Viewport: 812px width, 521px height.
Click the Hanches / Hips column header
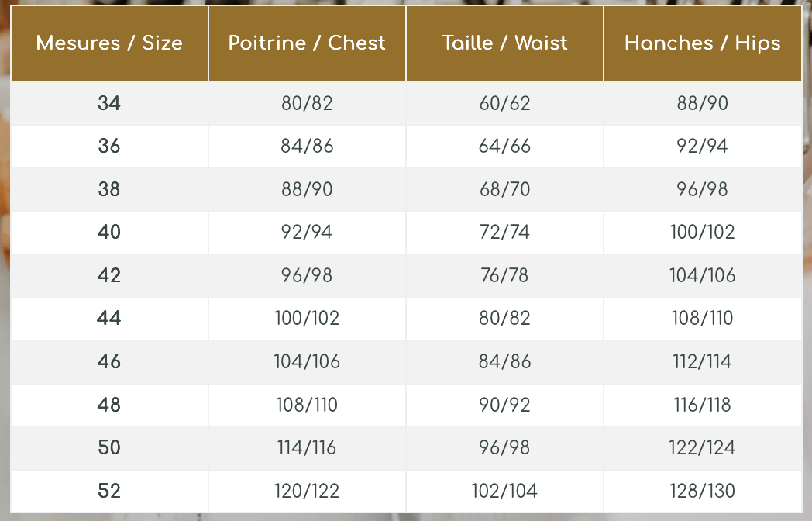702,43
